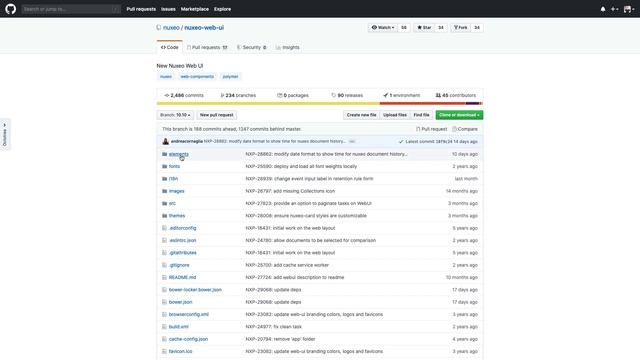Open Explore in top navigation

pos(222,9)
